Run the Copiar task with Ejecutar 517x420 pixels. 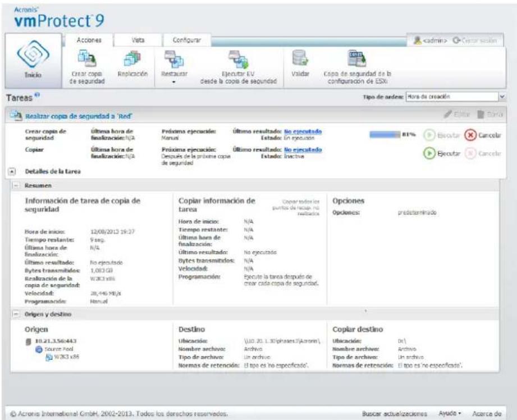click(x=441, y=153)
